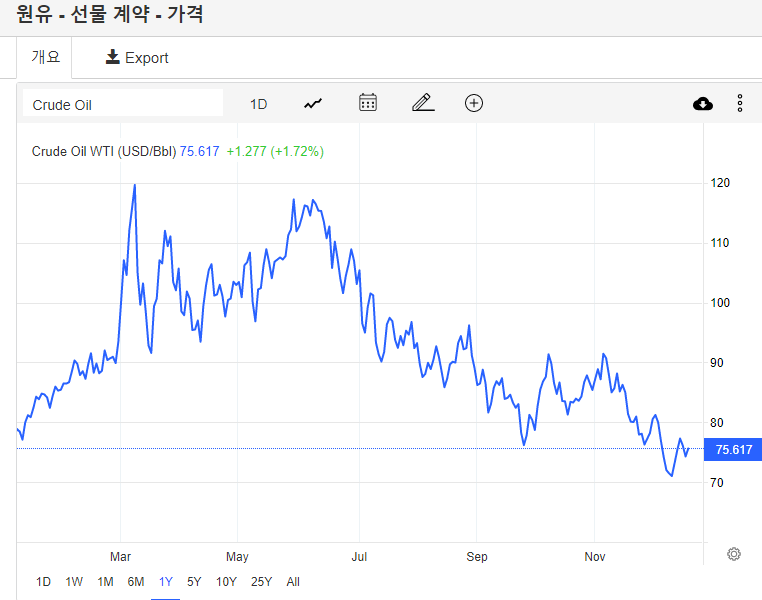The image size is (762, 600).
Task: Click the cloud download icon
Action: click(703, 103)
